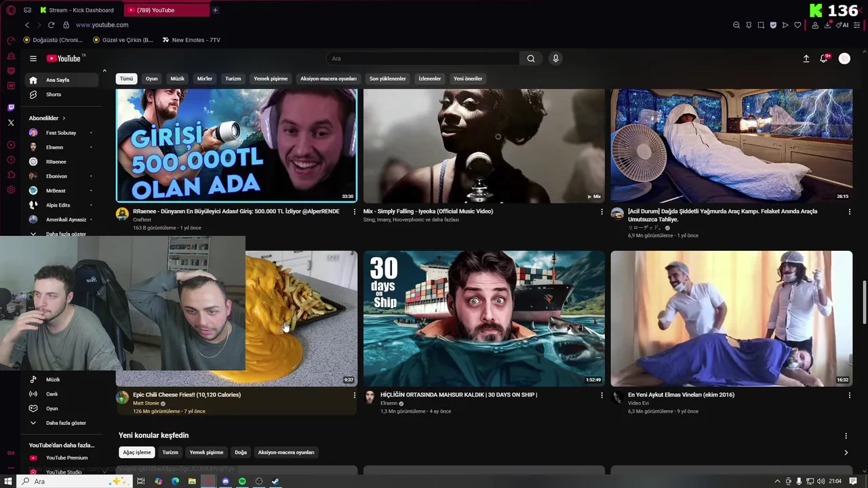Add page to bookmarks heart icon

tap(797, 25)
